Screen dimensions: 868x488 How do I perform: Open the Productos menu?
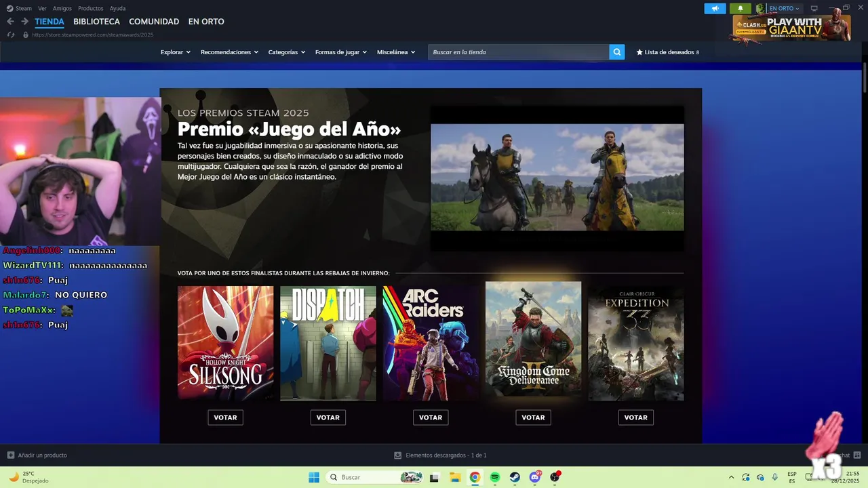point(91,8)
